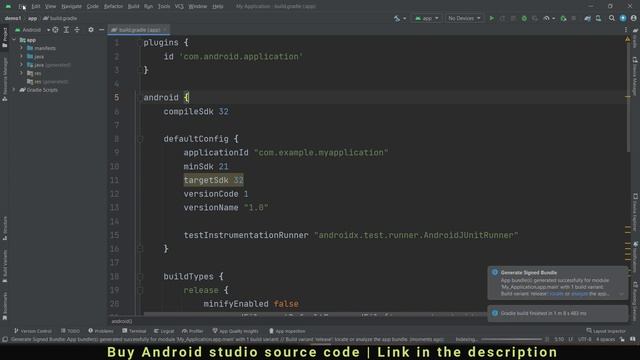The height and width of the screenshot is (360, 640).
Task: Click the Profile app icon
Action: pos(546,18)
